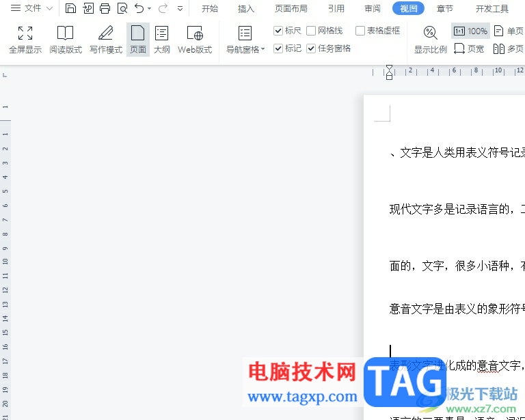The height and width of the screenshot is (420, 525).
Task: Set zoom to 100% button
Action: [470, 31]
